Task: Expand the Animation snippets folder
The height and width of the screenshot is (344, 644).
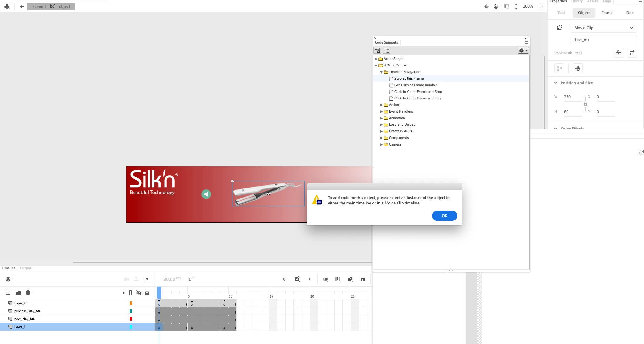Action: (381, 118)
